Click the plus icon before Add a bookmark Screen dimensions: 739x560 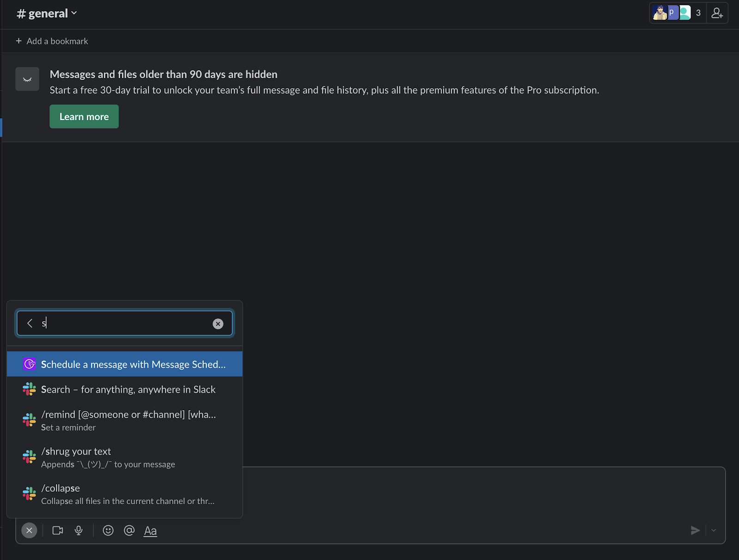point(19,41)
